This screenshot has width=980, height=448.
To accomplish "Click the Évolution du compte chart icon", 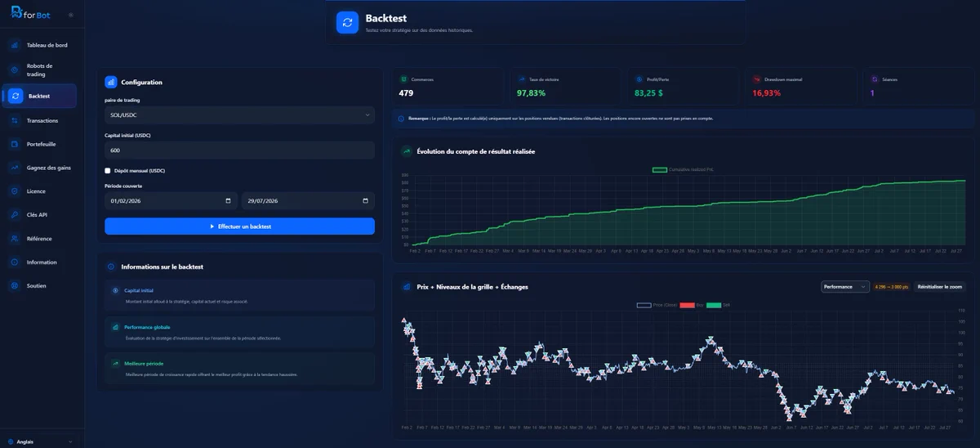I will [x=406, y=151].
